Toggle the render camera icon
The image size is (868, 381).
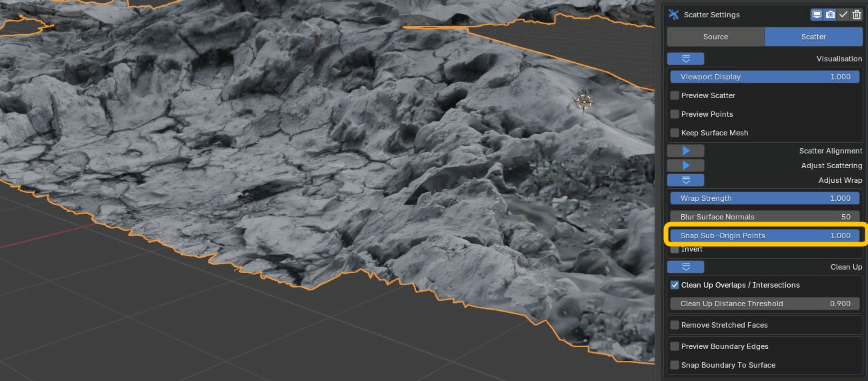pyautogui.click(x=830, y=15)
